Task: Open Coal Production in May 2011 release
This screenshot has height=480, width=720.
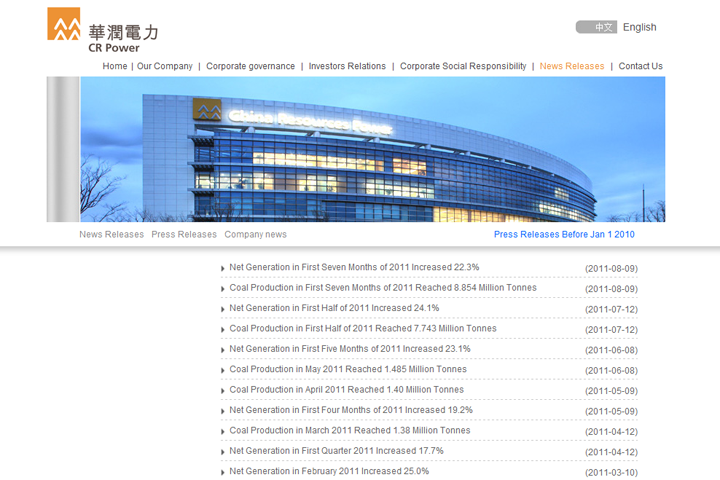Action: [x=347, y=369]
